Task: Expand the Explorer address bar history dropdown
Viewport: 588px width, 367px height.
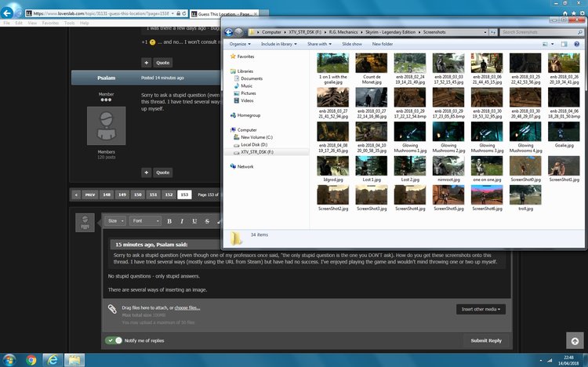Action: (x=485, y=32)
